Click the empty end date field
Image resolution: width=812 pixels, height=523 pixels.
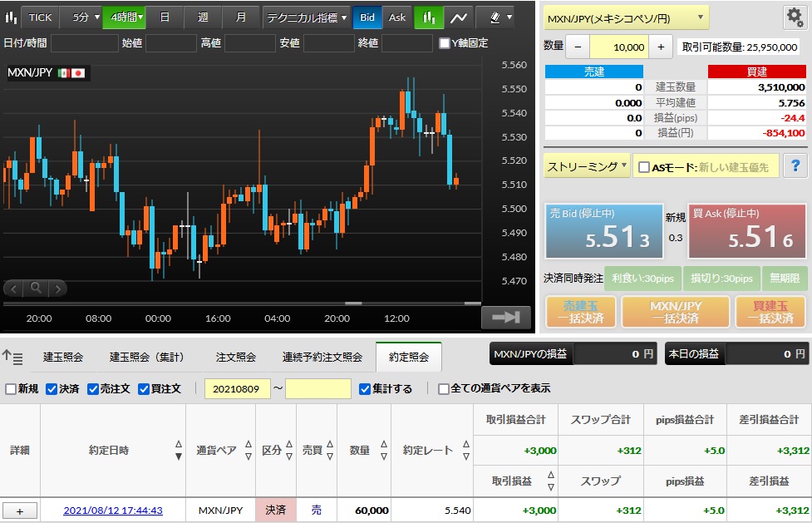tap(318, 389)
